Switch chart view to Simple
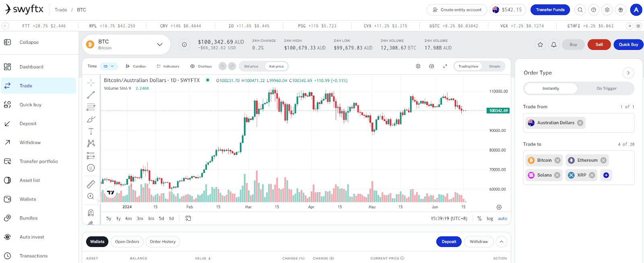The height and width of the screenshot is (263, 644). click(495, 66)
